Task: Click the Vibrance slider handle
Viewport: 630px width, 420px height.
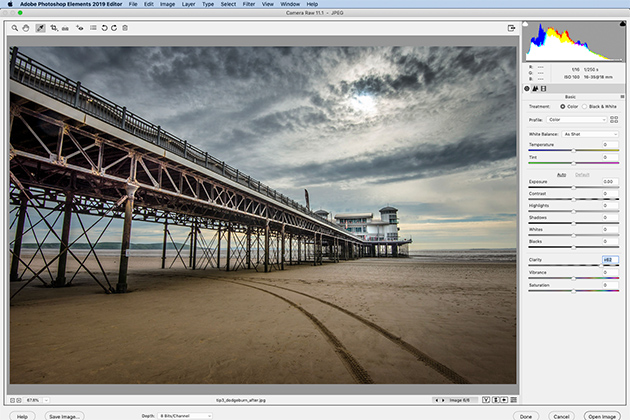Action: coord(574,279)
